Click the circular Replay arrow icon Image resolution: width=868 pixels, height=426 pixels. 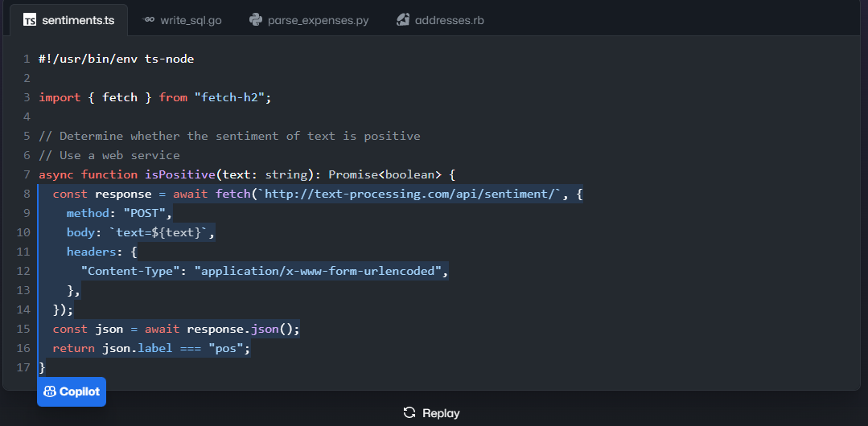[x=409, y=412]
